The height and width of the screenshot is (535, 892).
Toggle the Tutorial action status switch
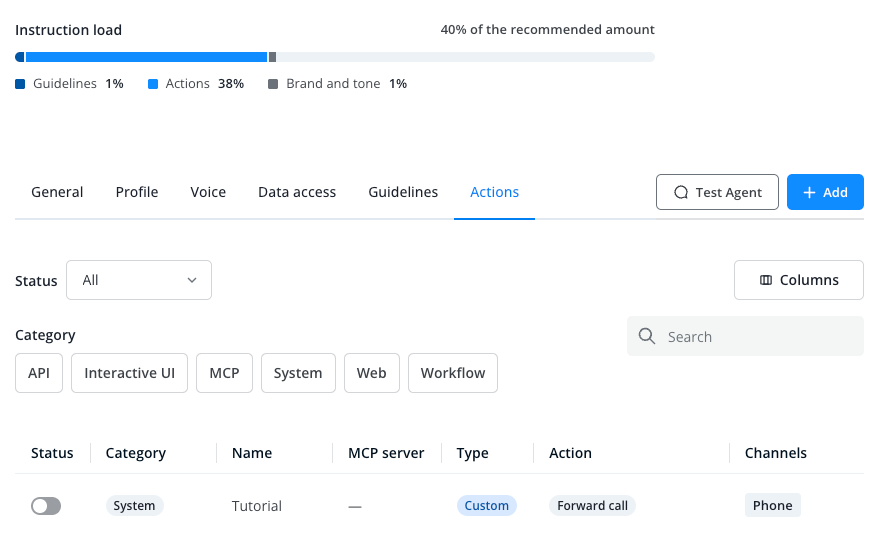(46, 505)
